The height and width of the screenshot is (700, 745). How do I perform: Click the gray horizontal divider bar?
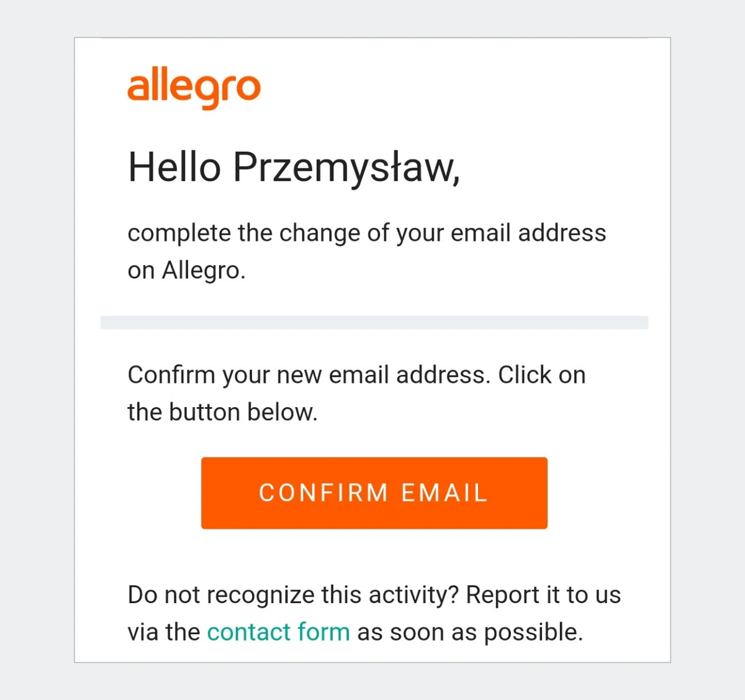tap(374, 323)
